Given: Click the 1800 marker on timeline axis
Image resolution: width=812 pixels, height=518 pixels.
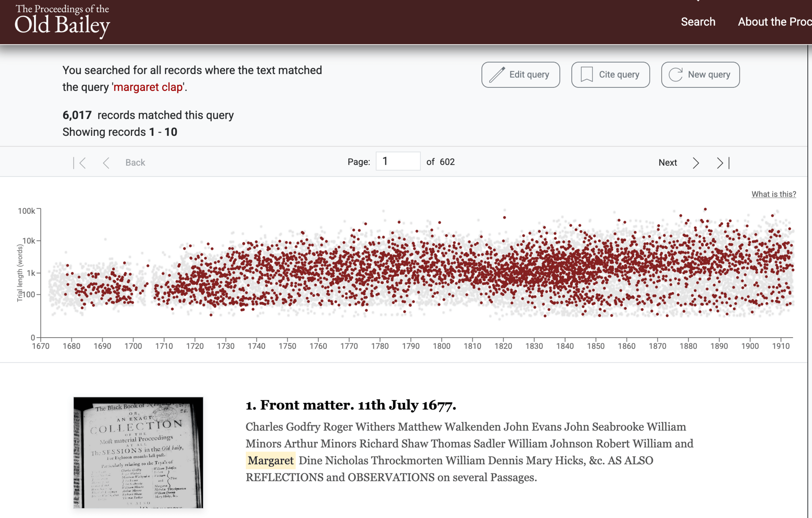Looking at the screenshot, I should click(442, 346).
